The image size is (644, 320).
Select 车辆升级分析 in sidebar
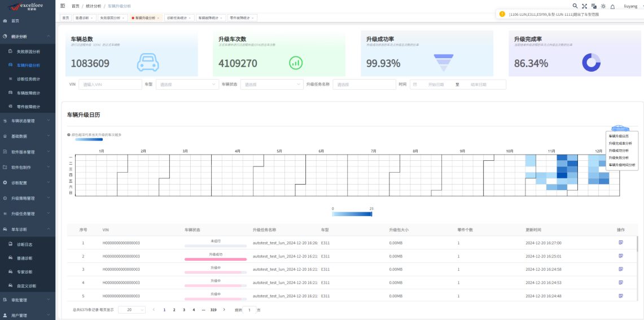pos(28,65)
